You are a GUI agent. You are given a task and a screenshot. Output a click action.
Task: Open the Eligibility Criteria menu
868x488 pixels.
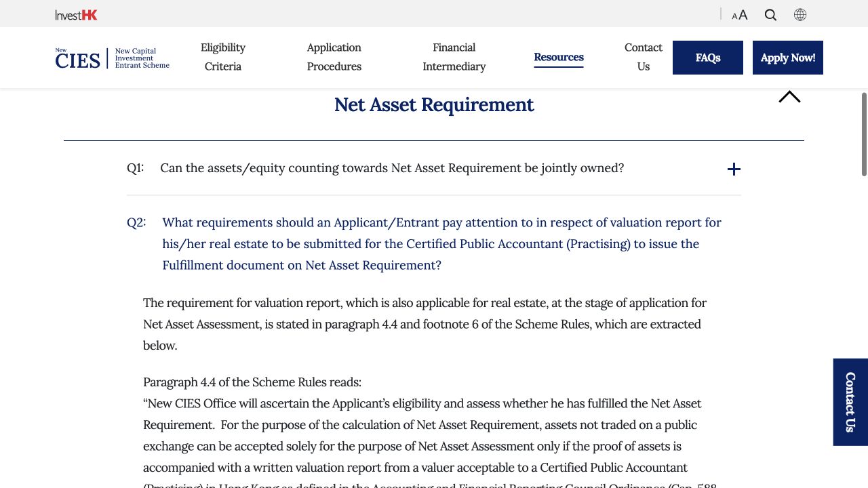pyautogui.click(x=223, y=57)
